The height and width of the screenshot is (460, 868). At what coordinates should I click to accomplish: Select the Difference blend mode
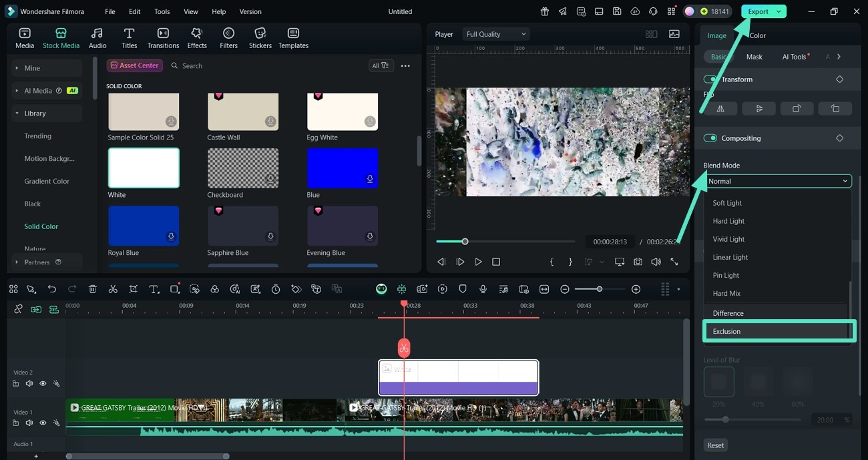[776, 313]
